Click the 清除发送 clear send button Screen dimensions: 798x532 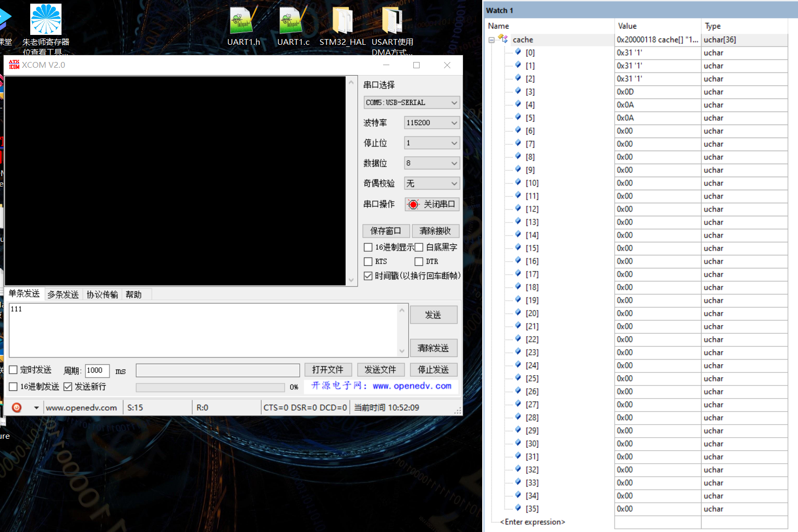coord(434,348)
